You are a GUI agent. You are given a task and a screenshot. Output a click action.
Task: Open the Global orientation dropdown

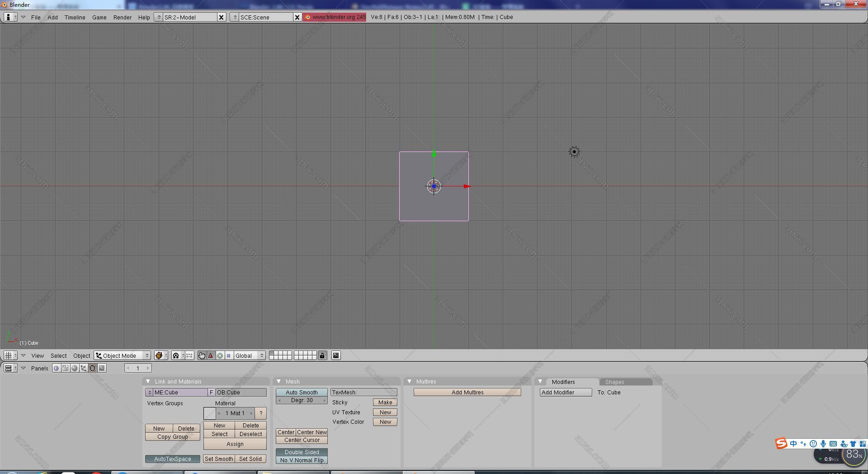[x=249, y=355]
